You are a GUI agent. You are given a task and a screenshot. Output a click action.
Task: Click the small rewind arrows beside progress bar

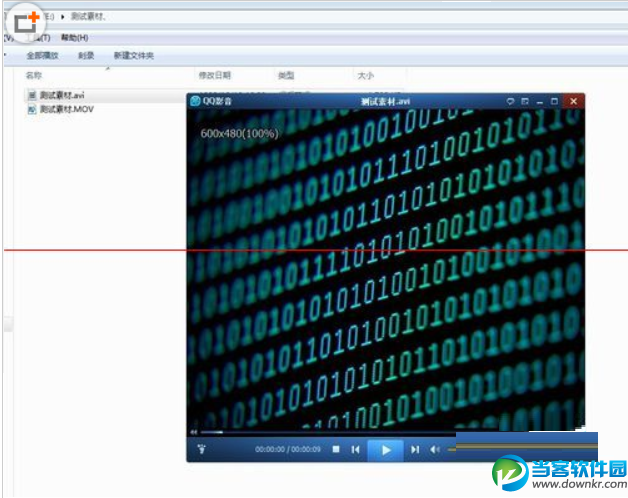(194, 432)
